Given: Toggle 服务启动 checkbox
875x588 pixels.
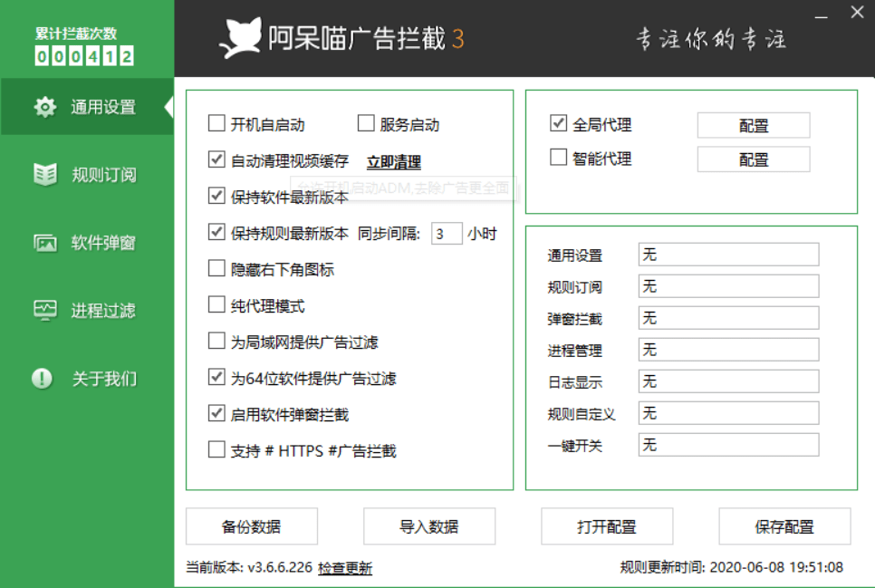Looking at the screenshot, I should coord(366,124).
